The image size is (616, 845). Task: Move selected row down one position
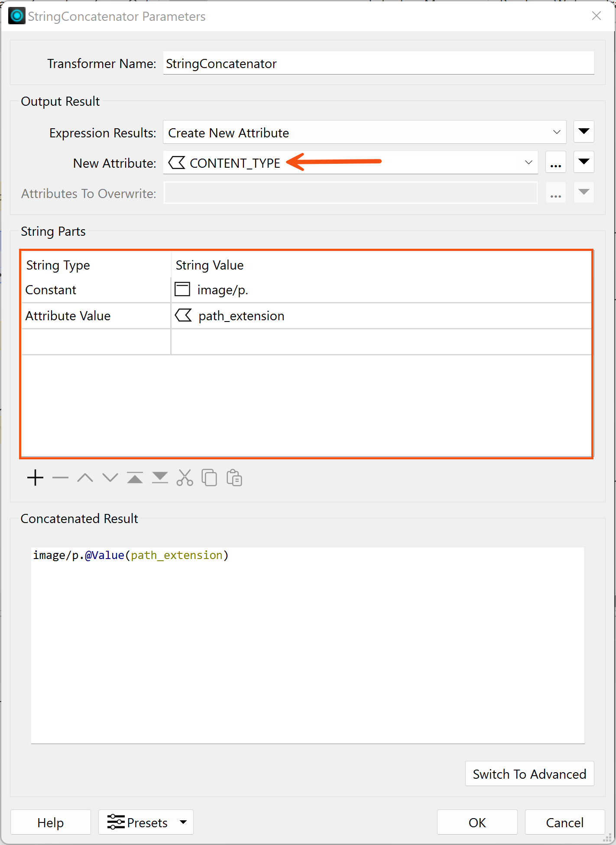[110, 478]
